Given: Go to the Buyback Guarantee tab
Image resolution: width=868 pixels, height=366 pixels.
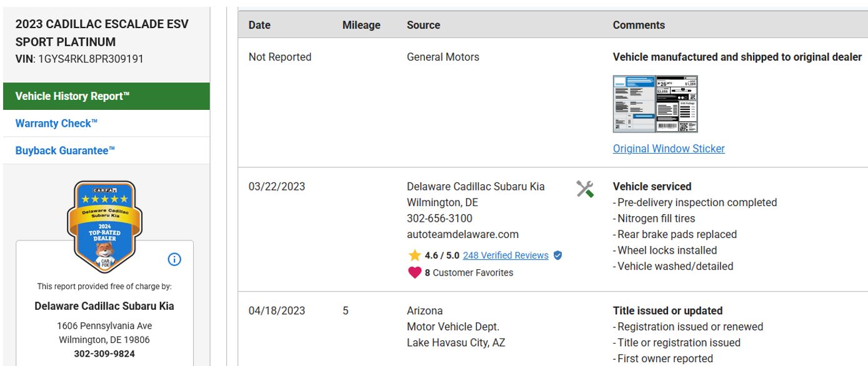Looking at the screenshot, I should click(x=65, y=151).
